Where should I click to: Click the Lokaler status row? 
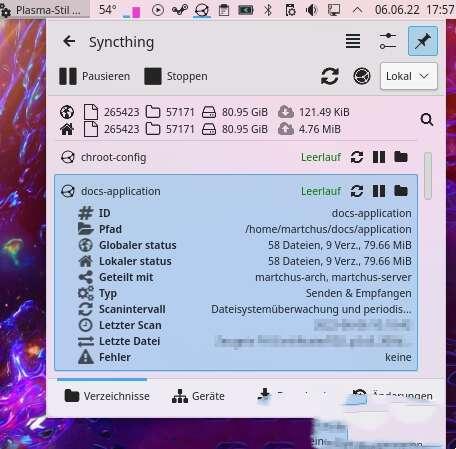pos(245,261)
